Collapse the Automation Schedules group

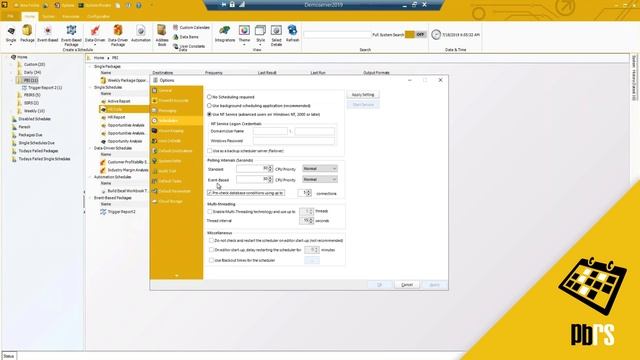[91, 177]
